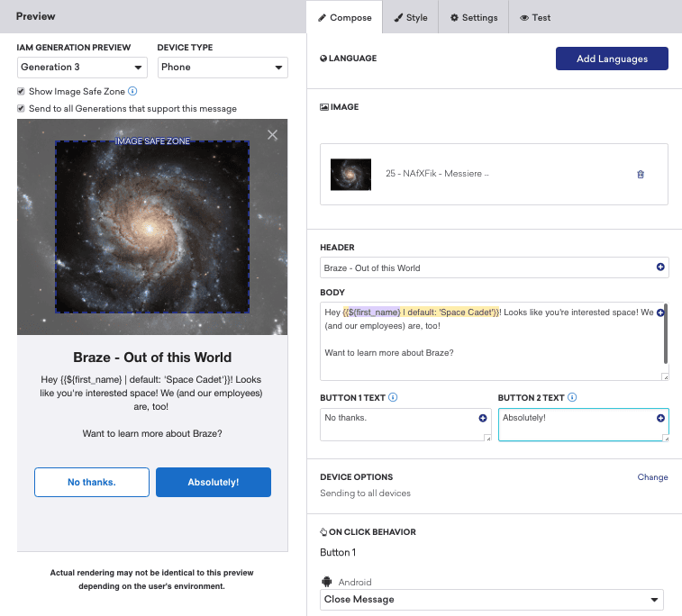
Task: Switch to the Style tab
Action: (411, 18)
